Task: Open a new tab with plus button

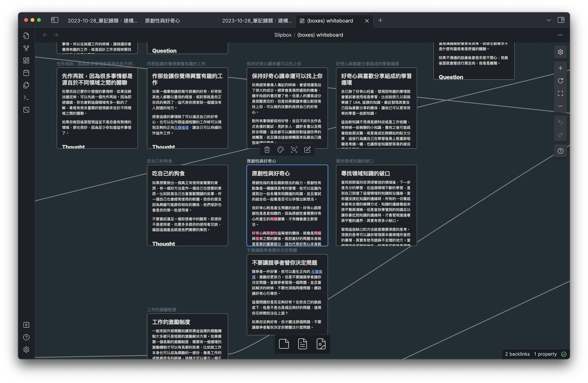Action: click(x=380, y=21)
